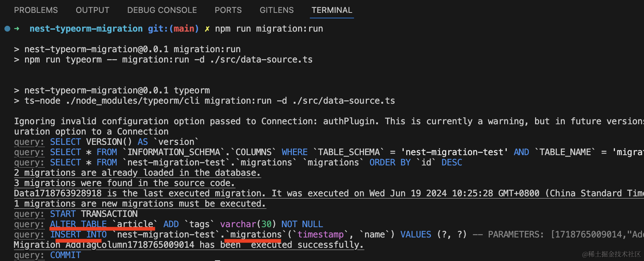
Task: Click the underlined INSERT INTO keyword
Action: [x=78, y=235]
